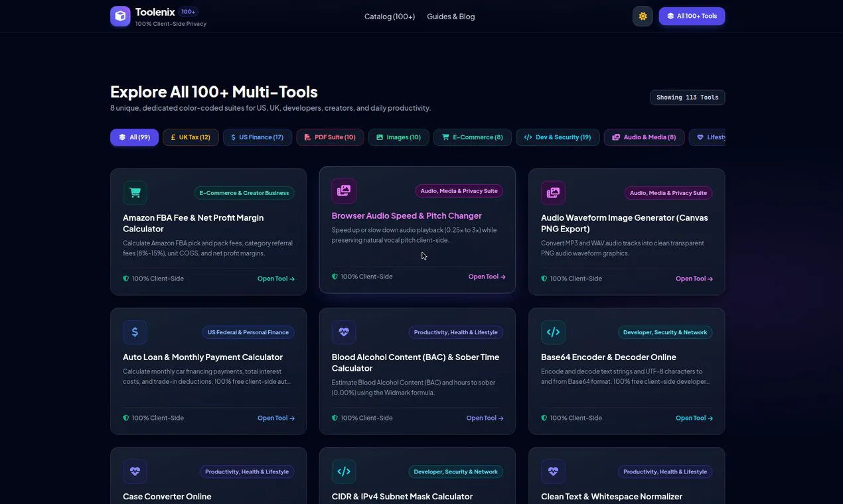843x504 pixels.
Task: Open Tool link for Blood Alcohol calculator
Action: click(x=485, y=418)
